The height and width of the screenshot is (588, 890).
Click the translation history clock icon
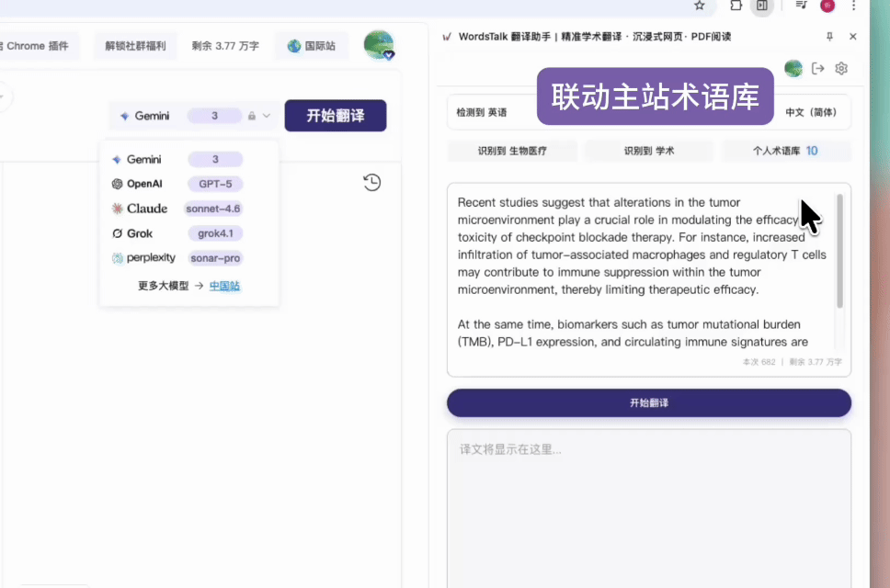371,182
